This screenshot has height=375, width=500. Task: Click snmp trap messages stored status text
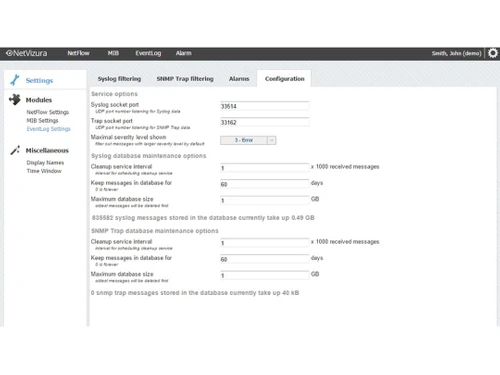point(195,293)
